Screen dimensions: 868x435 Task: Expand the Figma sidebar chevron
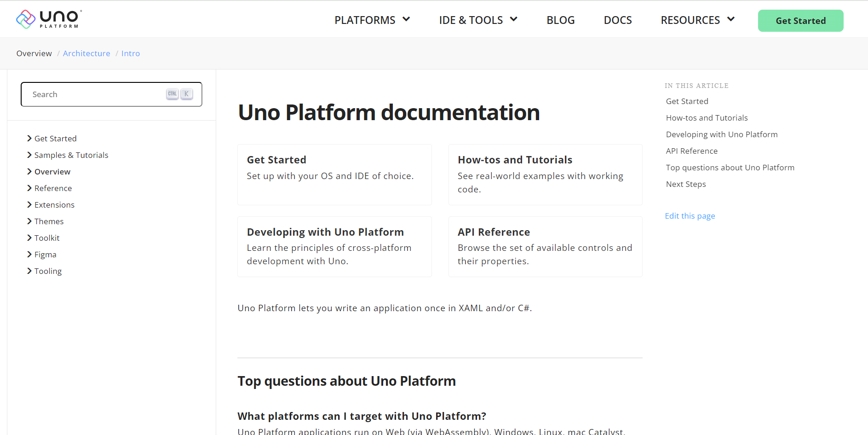click(x=29, y=255)
